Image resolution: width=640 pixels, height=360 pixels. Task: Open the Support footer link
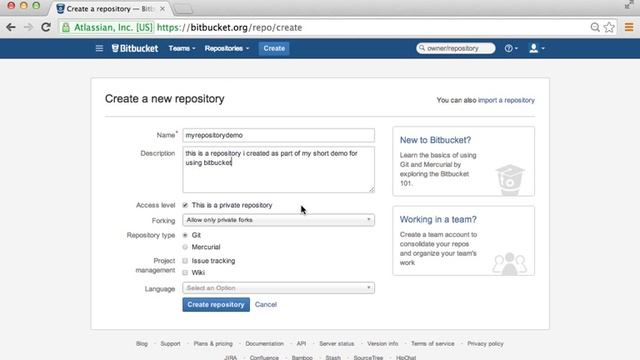pos(170,344)
